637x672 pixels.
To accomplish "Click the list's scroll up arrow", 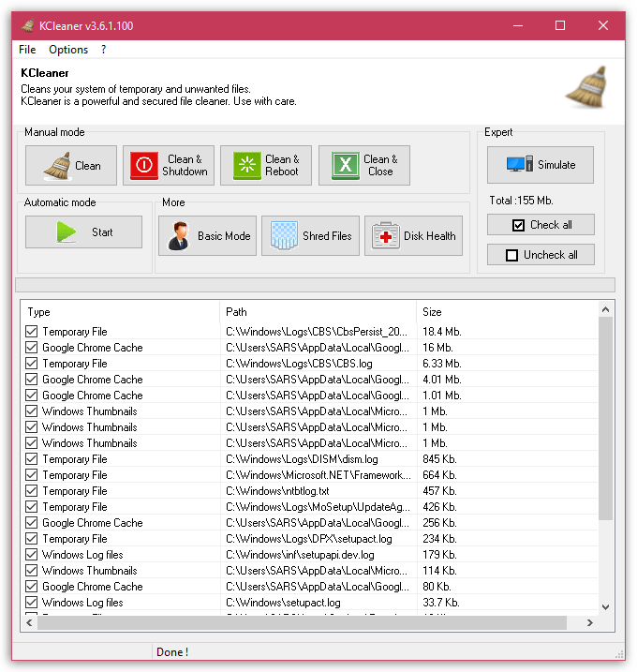I will (605, 309).
